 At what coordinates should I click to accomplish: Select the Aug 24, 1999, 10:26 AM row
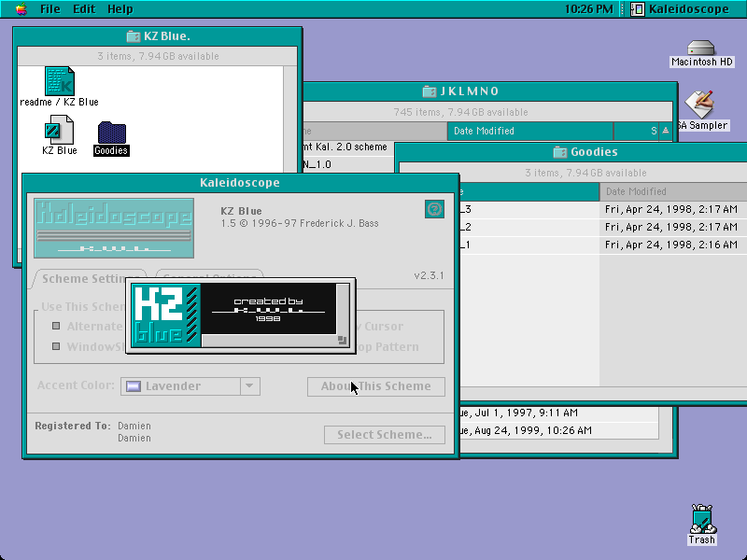(x=559, y=430)
